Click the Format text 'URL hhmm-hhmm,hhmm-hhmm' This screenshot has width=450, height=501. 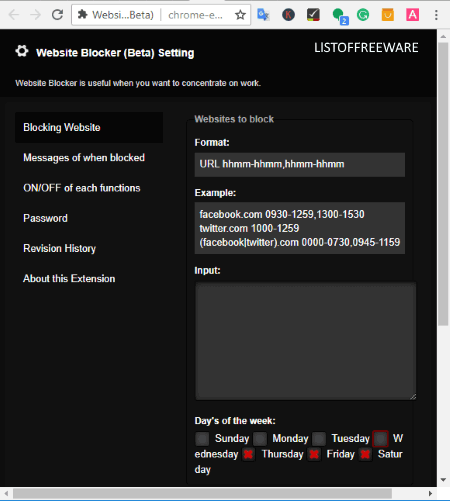pos(272,164)
